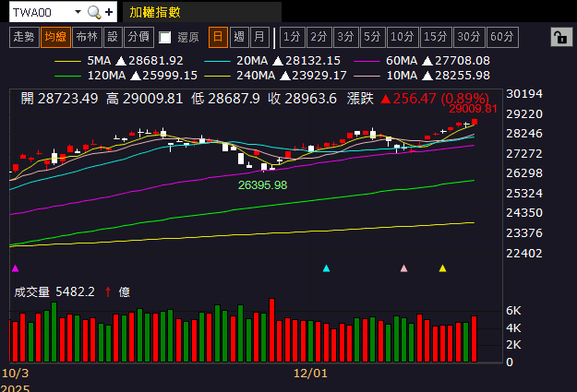The width and height of the screenshot is (577, 392).
Task: Open the 設 settings button
Action: click(x=113, y=37)
